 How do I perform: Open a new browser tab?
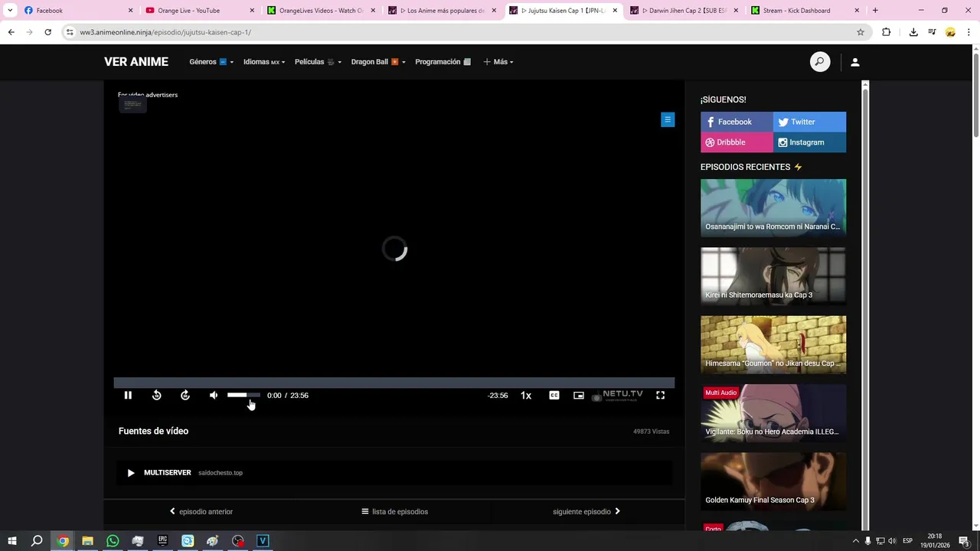(875, 11)
